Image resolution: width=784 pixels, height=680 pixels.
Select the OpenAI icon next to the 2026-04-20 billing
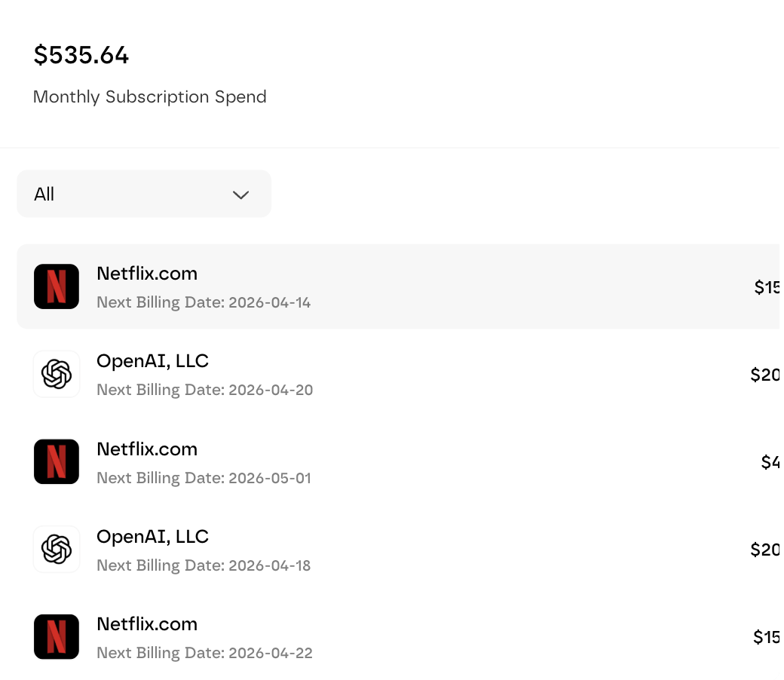pyautogui.click(x=56, y=374)
